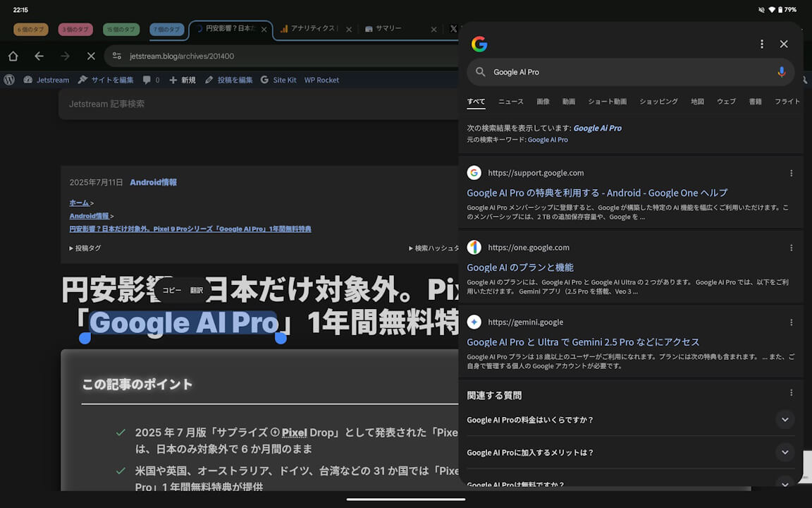Image resolution: width=812 pixels, height=508 pixels.
Task: Select the ウェブ search tab
Action: click(x=727, y=102)
